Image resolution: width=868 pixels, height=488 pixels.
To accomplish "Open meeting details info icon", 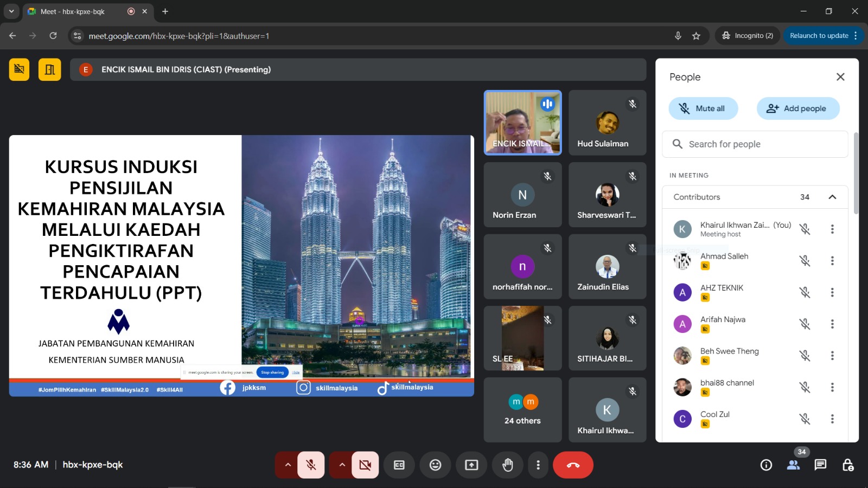I will coord(766,465).
